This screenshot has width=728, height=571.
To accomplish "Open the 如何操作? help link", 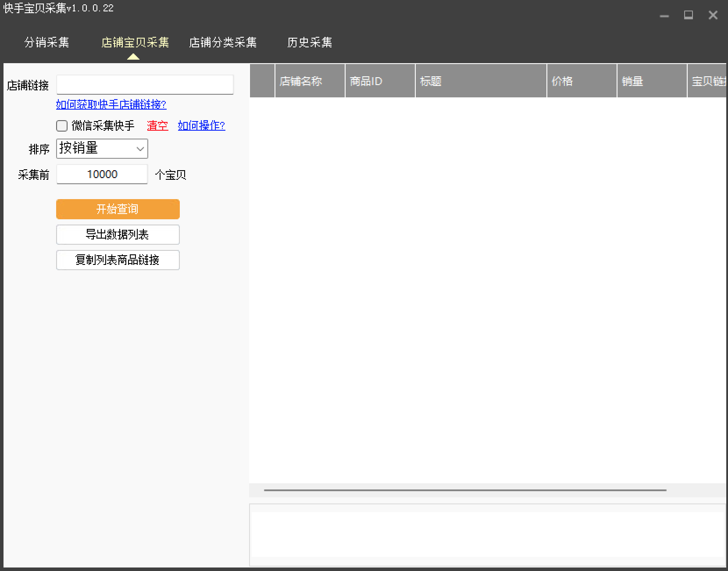I will coord(201,126).
